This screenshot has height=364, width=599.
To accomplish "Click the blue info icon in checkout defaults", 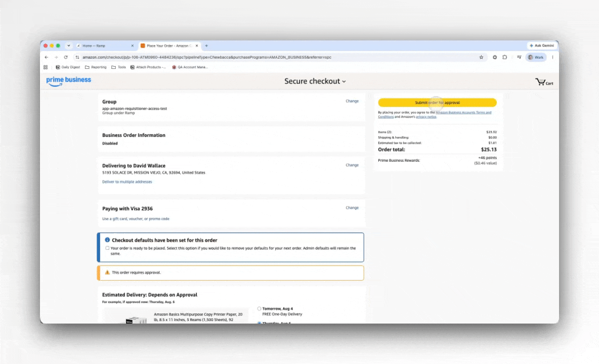I will 107,240.
